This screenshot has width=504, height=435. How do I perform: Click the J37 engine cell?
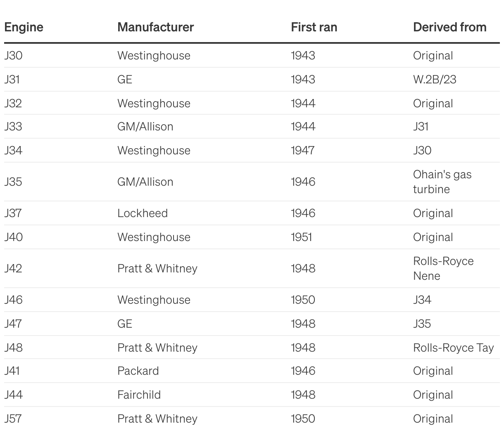click(x=13, y=213)
